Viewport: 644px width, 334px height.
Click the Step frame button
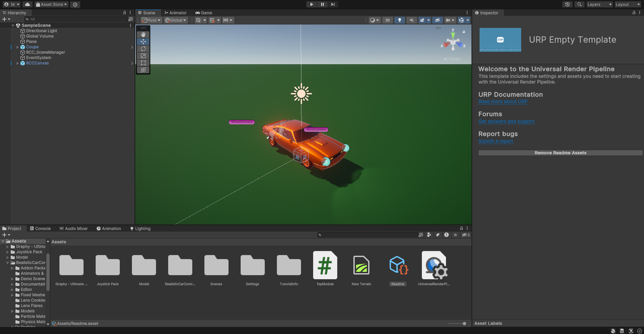(333, 4)
